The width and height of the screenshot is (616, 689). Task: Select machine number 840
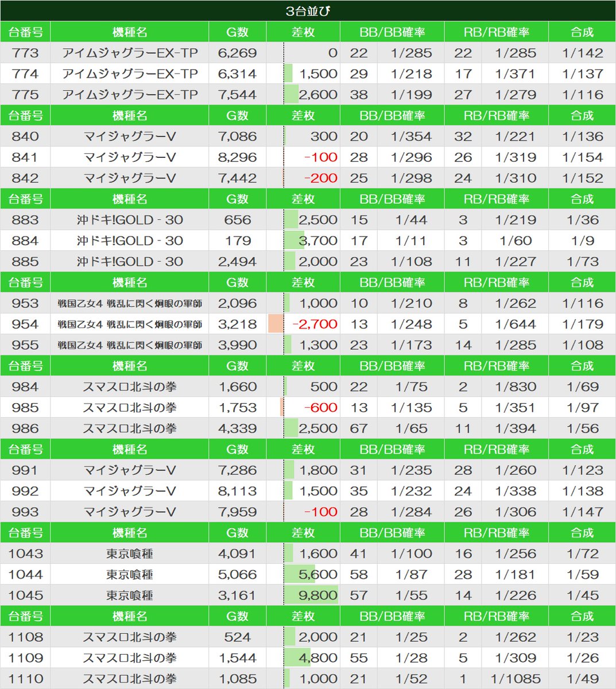click(25, 136)
